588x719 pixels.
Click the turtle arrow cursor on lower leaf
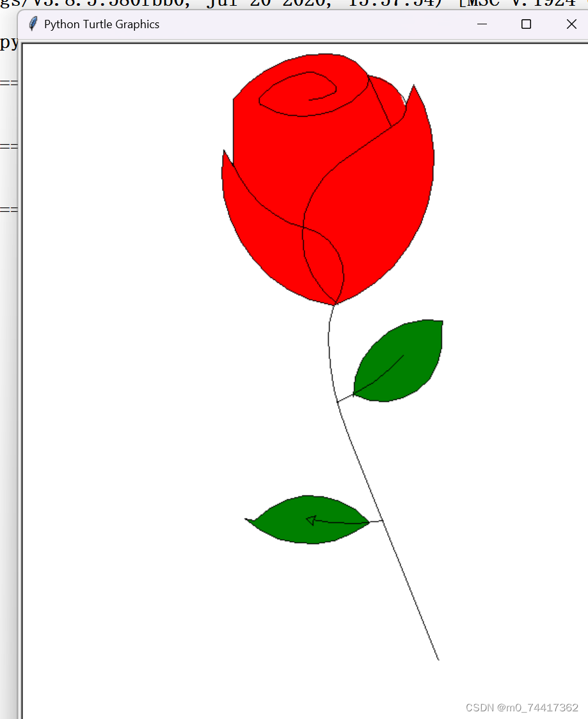pos(312,519)
